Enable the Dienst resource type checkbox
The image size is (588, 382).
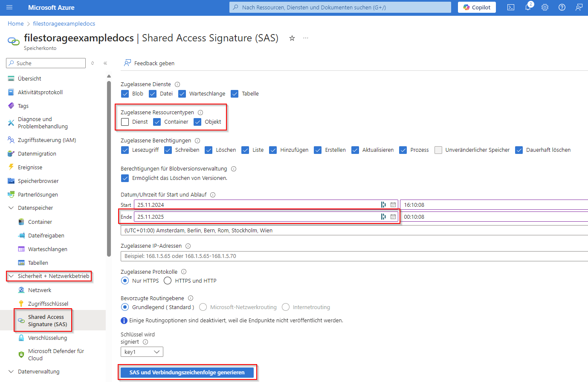(125, 122)
